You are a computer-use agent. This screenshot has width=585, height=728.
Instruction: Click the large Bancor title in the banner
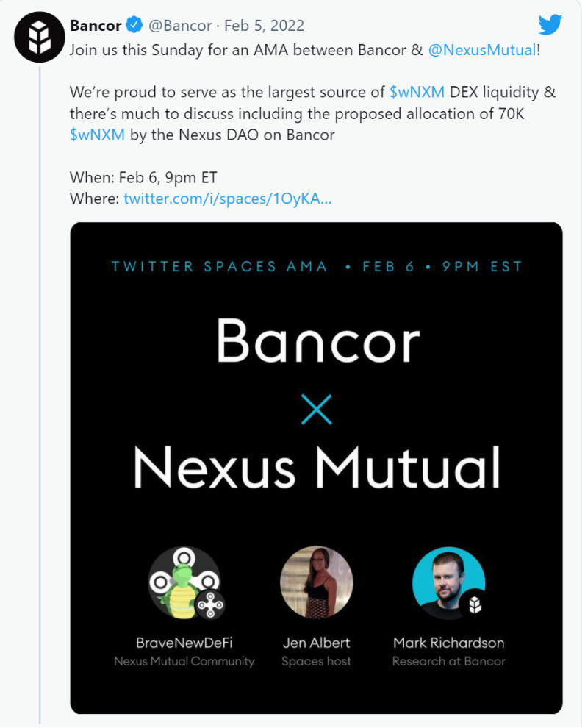318,341
